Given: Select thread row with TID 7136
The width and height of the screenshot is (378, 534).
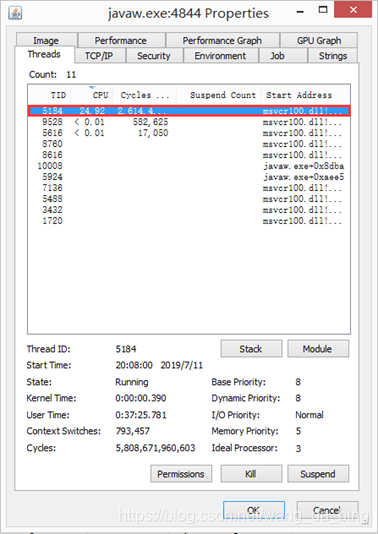Looking at the screenshot, I should pos(189,188).
